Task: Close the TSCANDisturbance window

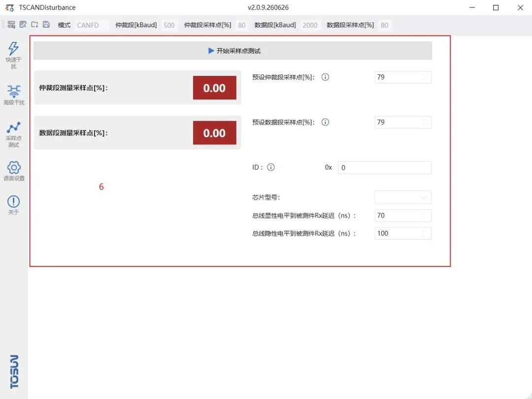Action: click(520, 7)
